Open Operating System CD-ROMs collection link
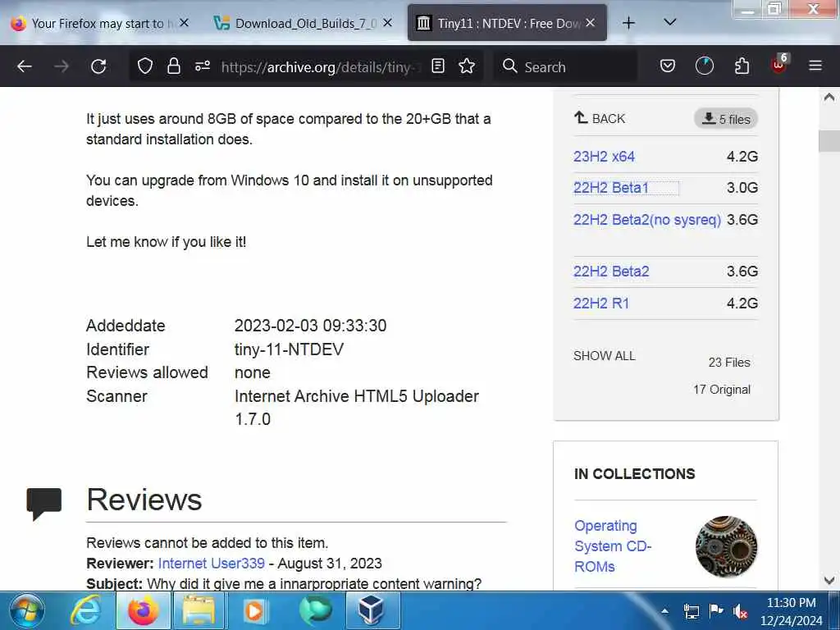Viewport: 840px width, 630px height. pos(613,546)
